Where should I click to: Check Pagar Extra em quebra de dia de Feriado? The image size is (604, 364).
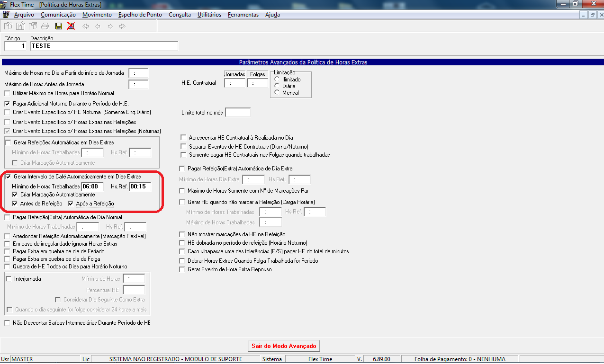click(x=7, y=251)
